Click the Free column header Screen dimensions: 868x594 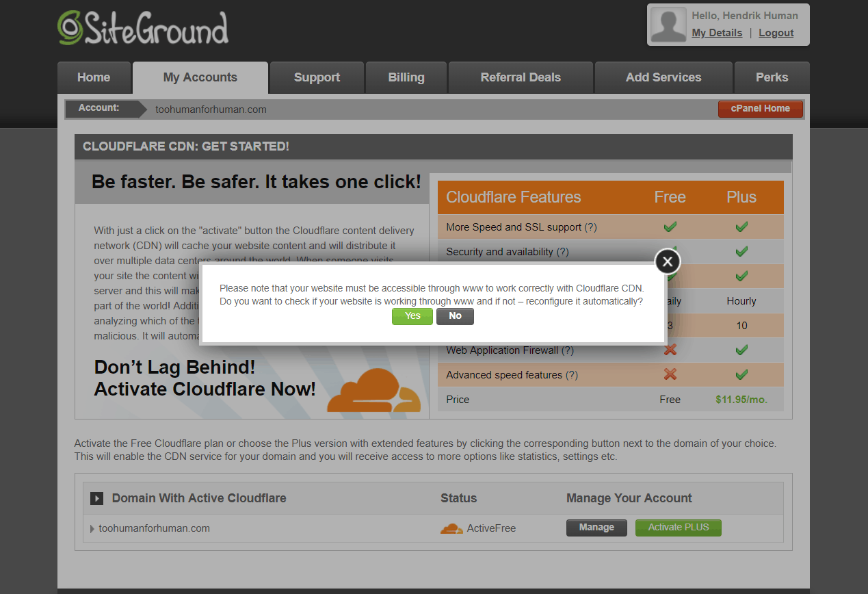pyautogui.click(x=670, y=197)
